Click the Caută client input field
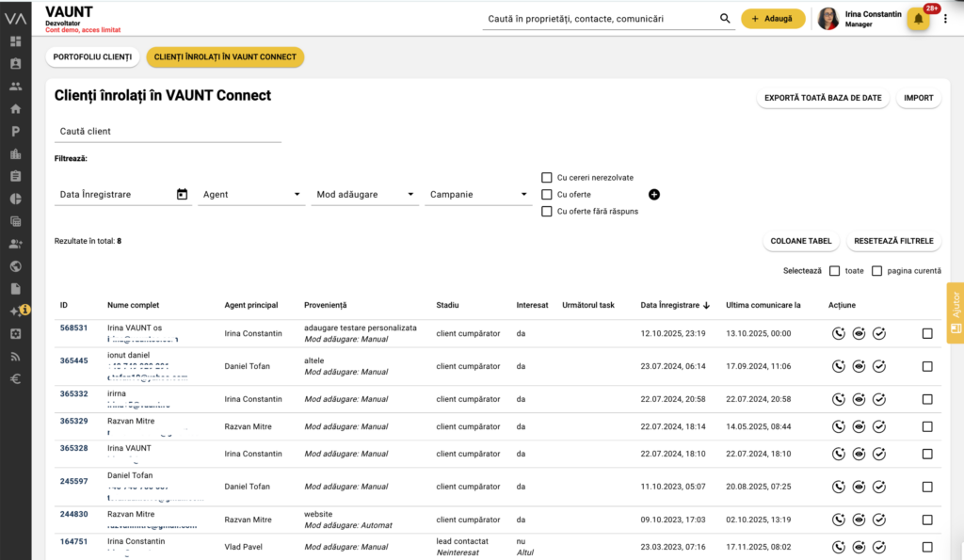 (x=168, y=132)
